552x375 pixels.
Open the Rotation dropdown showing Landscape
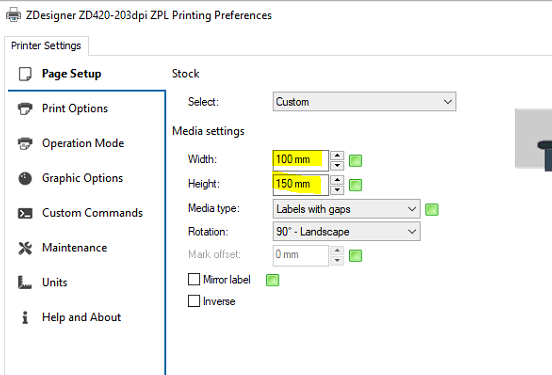[346, 231]
